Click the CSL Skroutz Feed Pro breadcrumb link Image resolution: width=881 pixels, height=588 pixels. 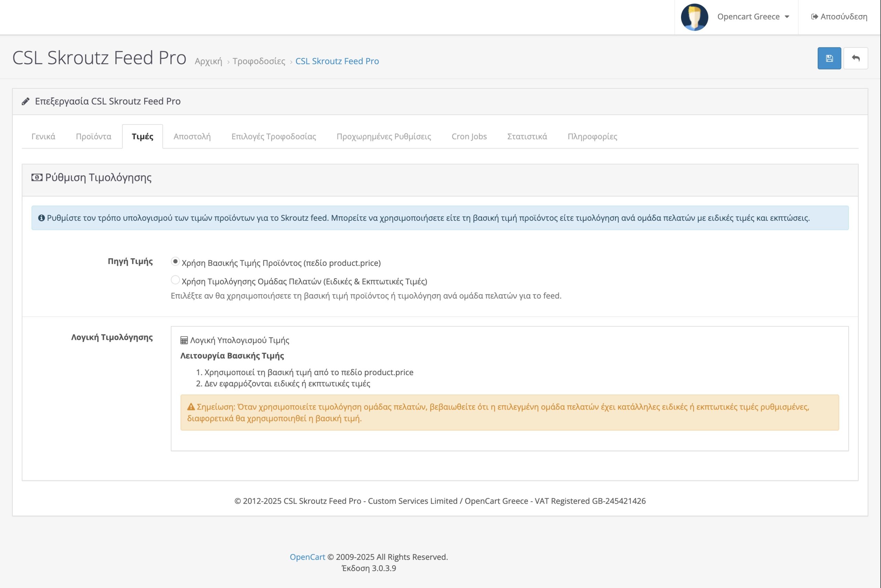point(337,61)
